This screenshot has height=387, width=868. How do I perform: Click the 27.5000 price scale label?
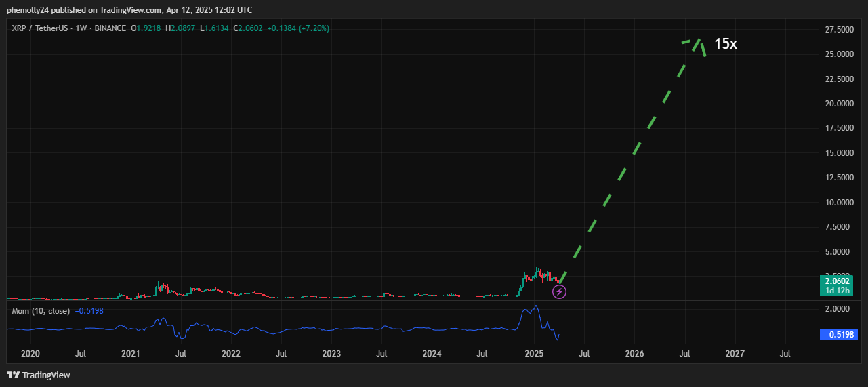838,30
